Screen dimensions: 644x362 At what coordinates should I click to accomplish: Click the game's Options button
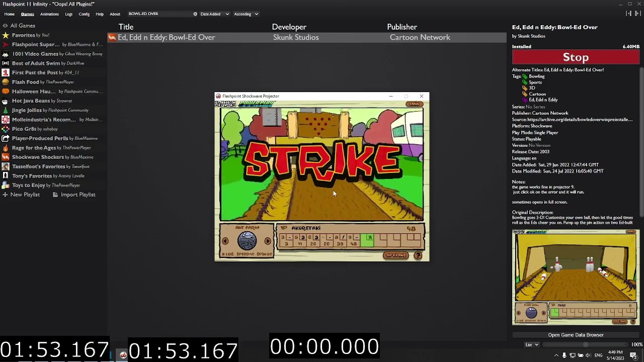tap(396, 255)
